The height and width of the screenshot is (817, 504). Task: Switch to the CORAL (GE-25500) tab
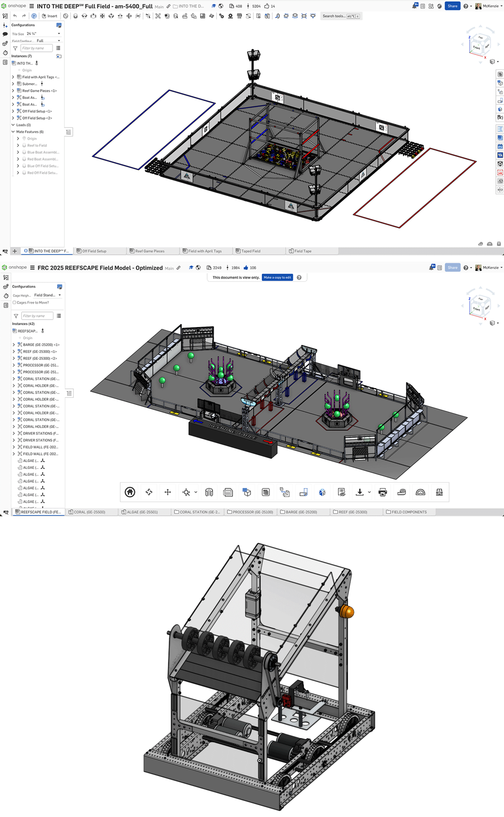[x=88, y=512]
